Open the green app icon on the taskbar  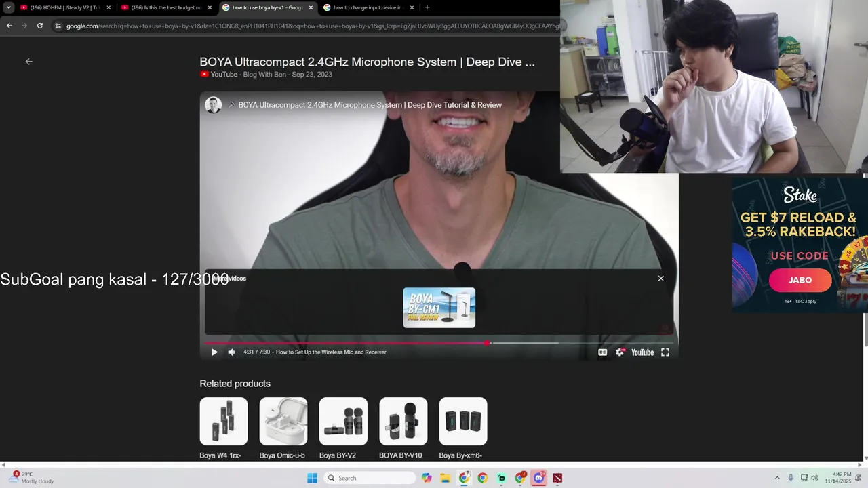501,478
